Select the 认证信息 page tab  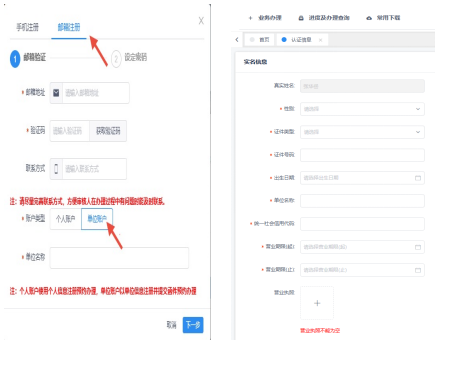click(x=301, y=40)
